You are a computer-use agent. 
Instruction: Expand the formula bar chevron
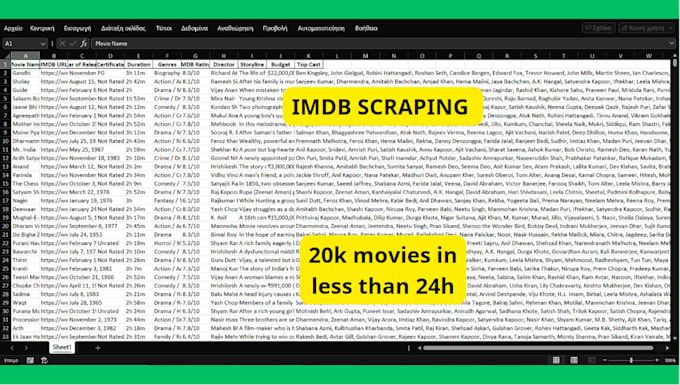(x=671, y=43)
